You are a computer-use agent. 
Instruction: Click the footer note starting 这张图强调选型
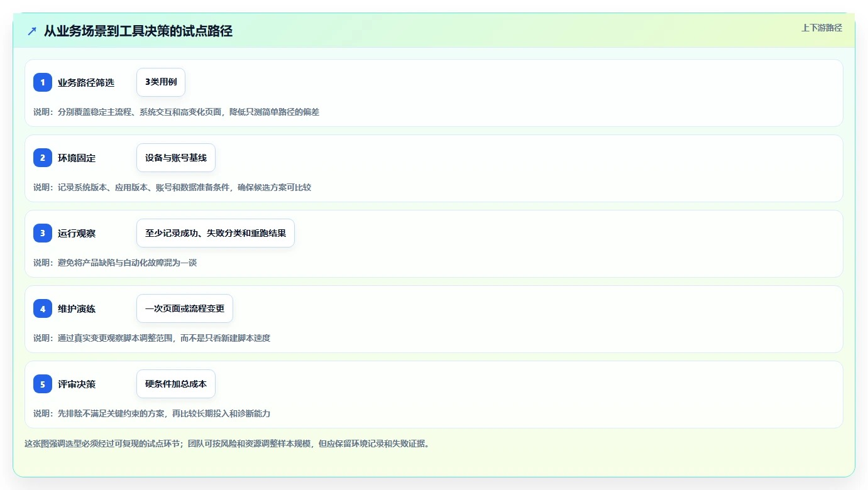[x=226, y=444]
